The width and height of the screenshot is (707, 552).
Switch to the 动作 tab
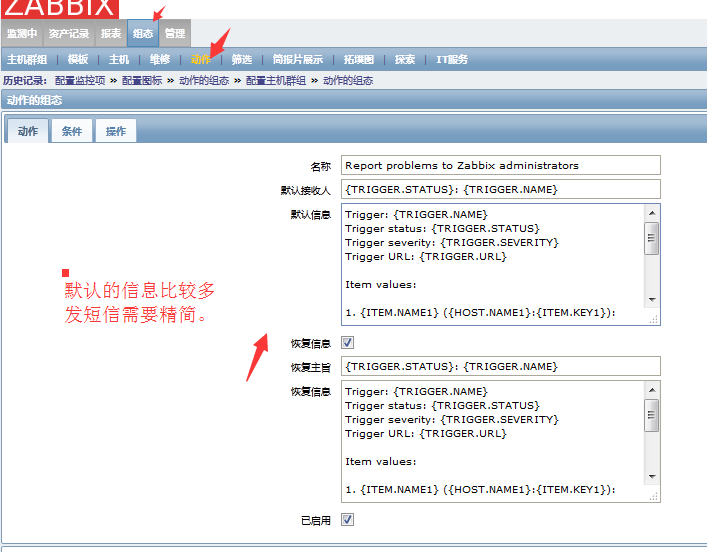click(28, 131)
